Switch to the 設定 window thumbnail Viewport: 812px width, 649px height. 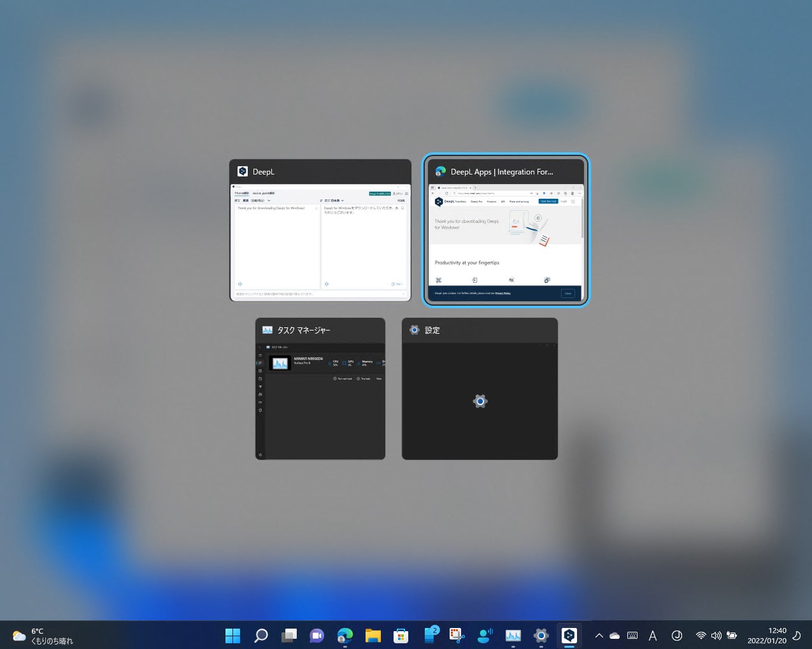[480, 389]
